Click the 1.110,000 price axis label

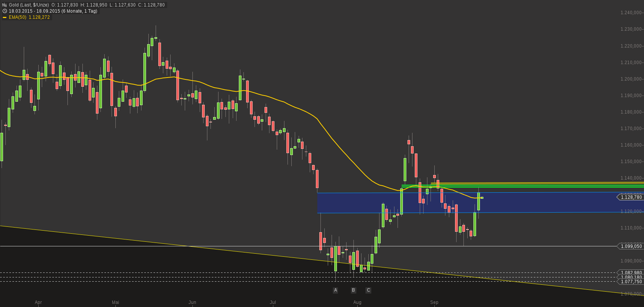pos(631,228)
